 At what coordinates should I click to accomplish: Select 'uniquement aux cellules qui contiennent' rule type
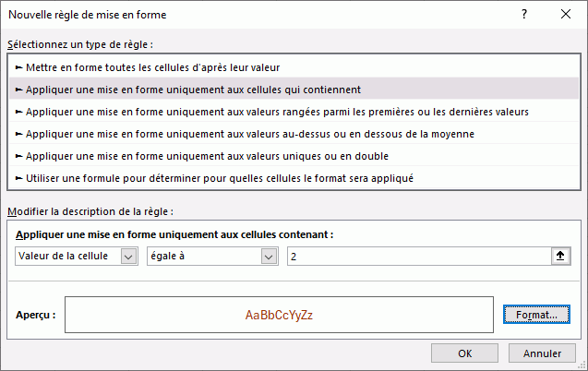pos(193,90)
